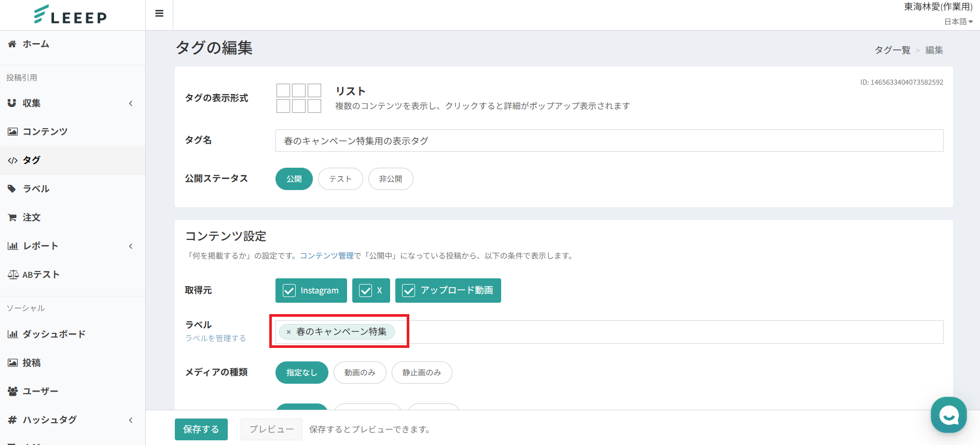Uncheck the Instagram source checkbox
Image resolution: width=980 pixels, height=445 pixels.
tap(289, 291)
